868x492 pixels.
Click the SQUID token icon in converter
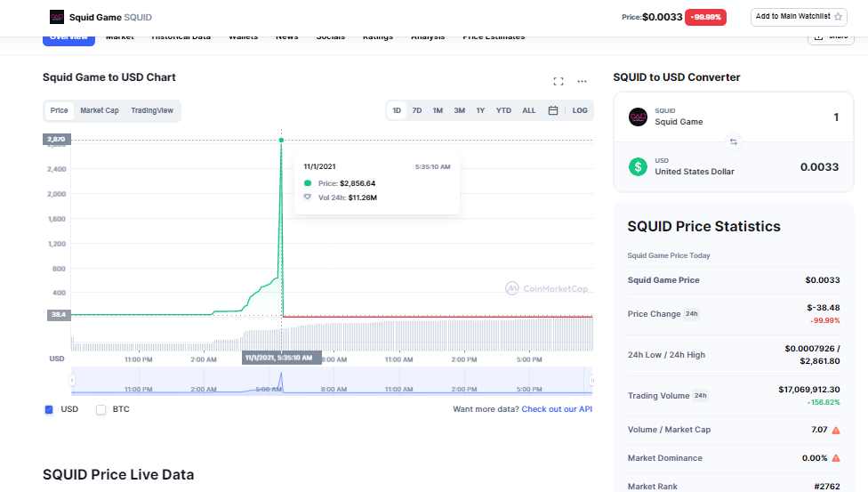(x=638, y=117)
